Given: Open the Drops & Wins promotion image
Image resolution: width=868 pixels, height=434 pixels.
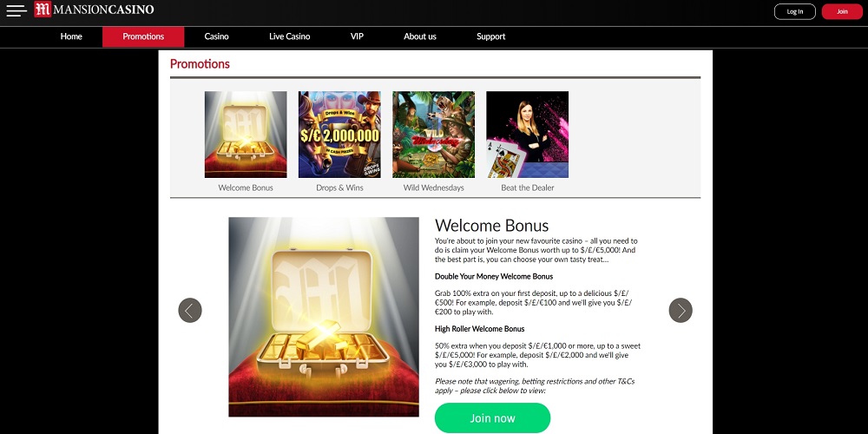Looking at the screenshot, I should click(339, 135).
